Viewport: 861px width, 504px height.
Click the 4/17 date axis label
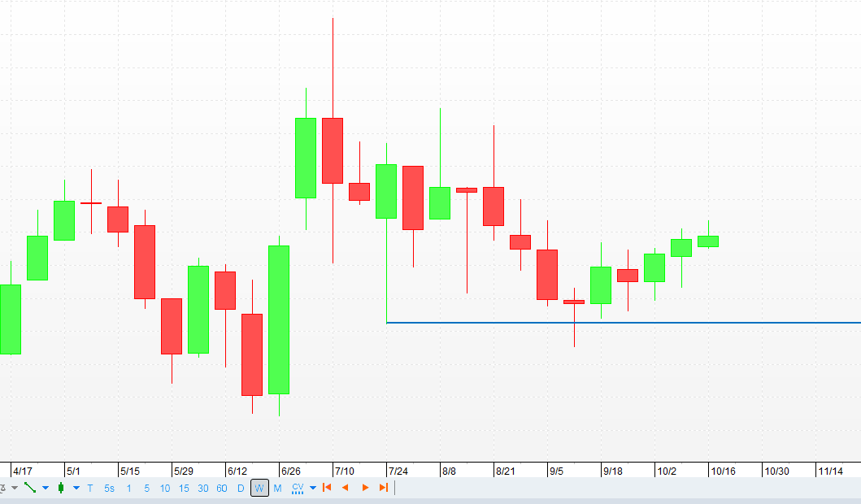[x=23, y=471]
